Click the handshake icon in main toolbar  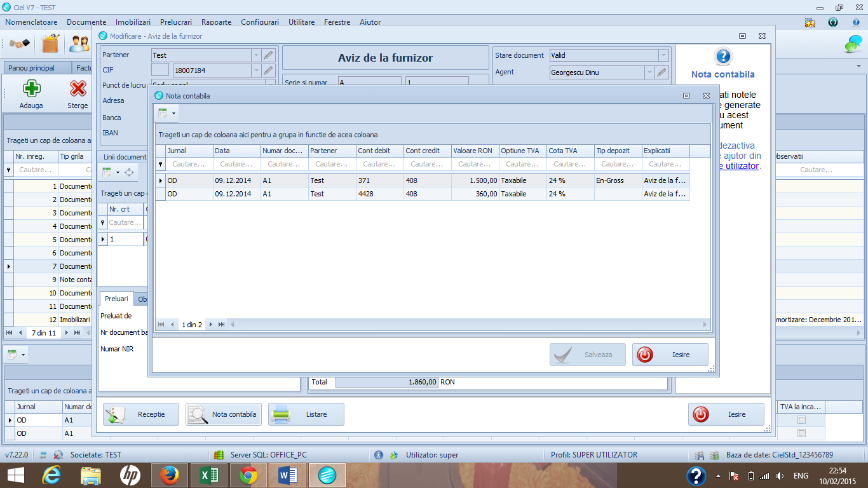point(20,44)
